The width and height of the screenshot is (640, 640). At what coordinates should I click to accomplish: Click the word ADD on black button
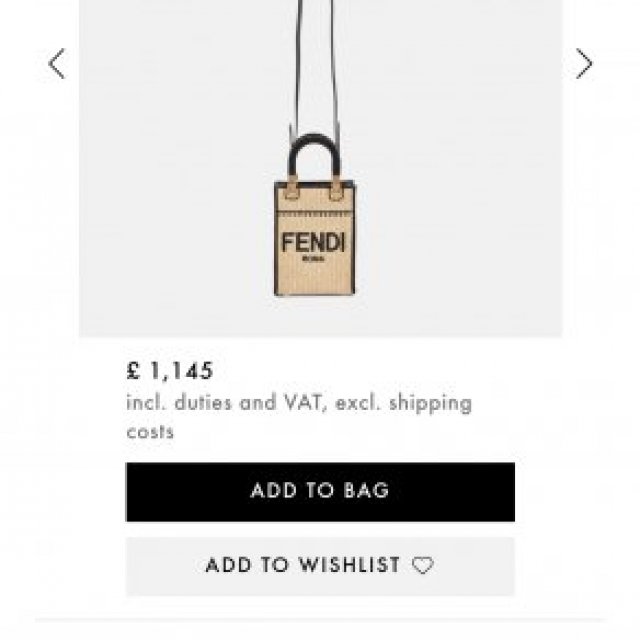coord(273,491)
